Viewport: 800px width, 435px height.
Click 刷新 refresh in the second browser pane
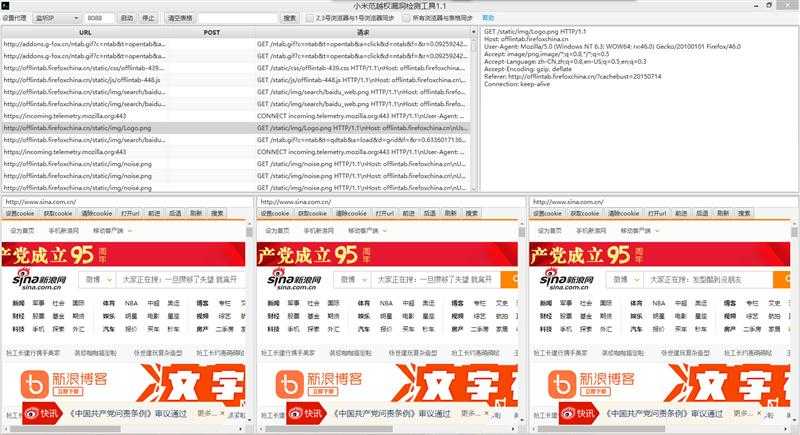(x=451, y=213)
